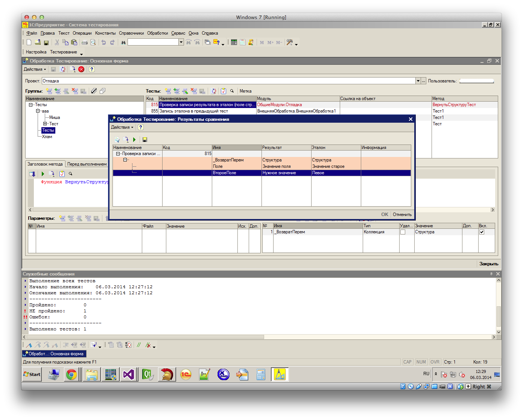Expand the Тест group node
Image resolution: width=523 pixels, height=420 pixels.
[x=45, y=124]
